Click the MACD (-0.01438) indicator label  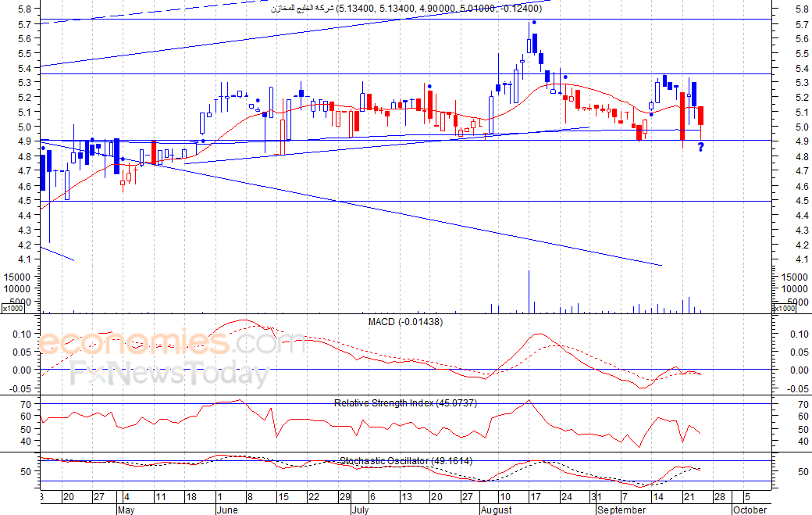pos(405,322)
